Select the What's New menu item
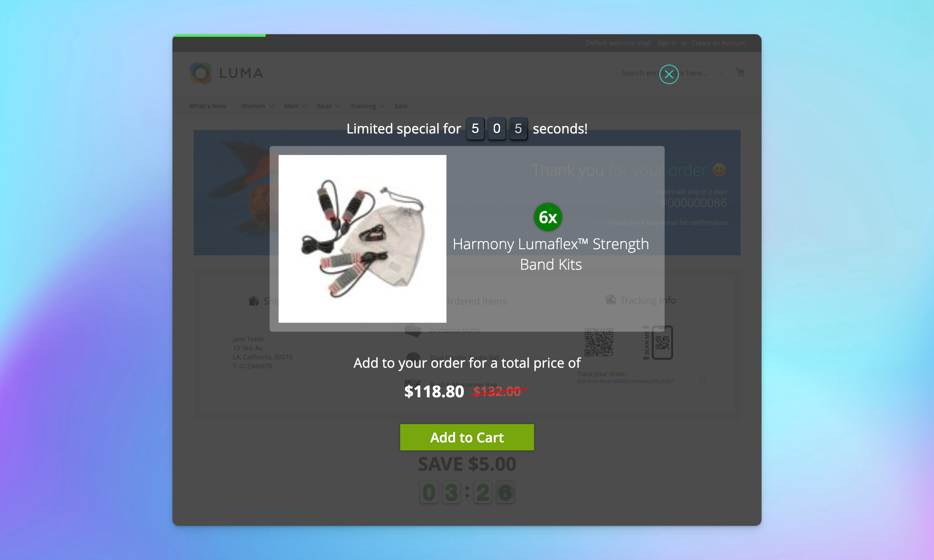This screenshot has height=560, width=934. coord(207,106)
